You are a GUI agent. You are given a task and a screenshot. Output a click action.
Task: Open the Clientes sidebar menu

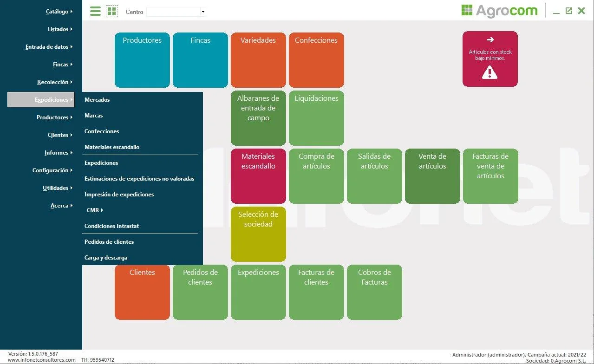pyautogui.click(x=60, y=135)
